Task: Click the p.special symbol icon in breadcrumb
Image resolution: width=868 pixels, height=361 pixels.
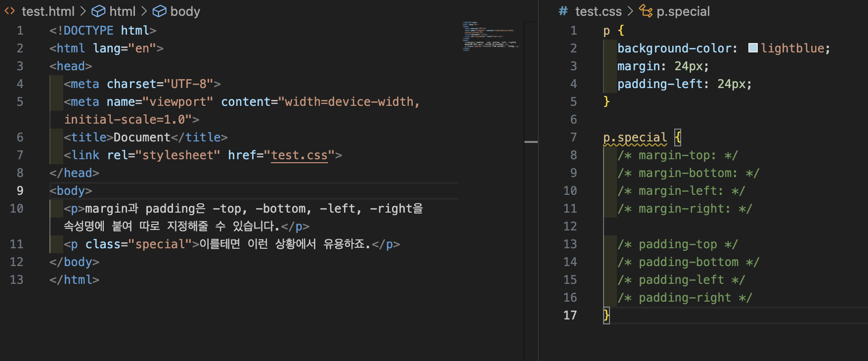Action: [x=646, y=11]
